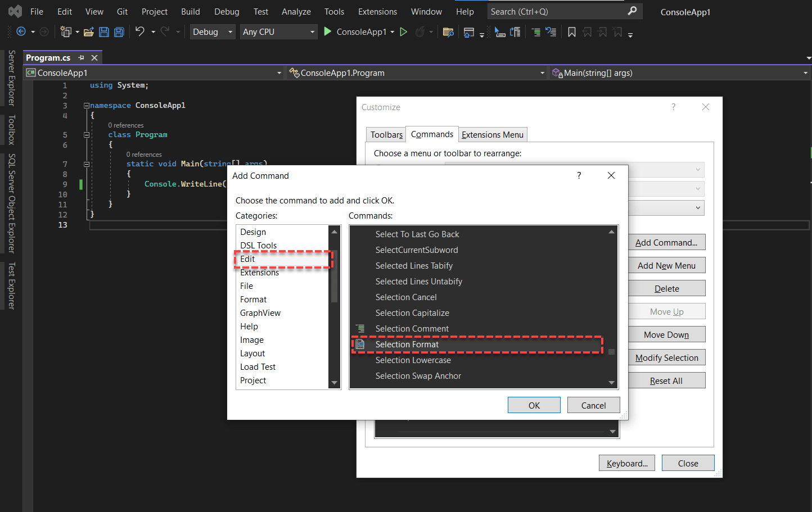Click the Start Without Debugging outline play icon
This screenshot has width=812, height=512.
click(x=404, y=32)
